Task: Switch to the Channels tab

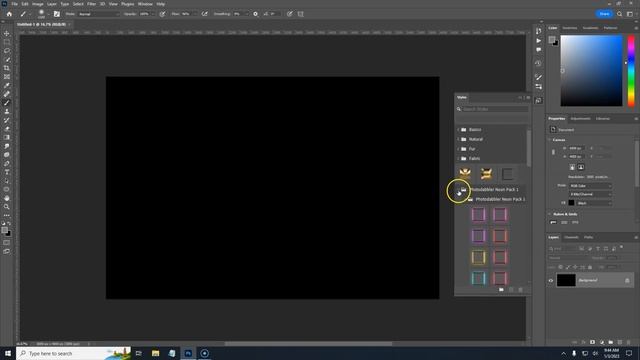Action: tap(571, 237)
